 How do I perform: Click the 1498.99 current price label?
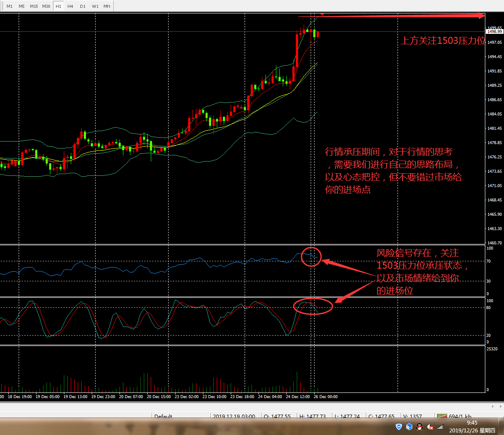point(494,32)
